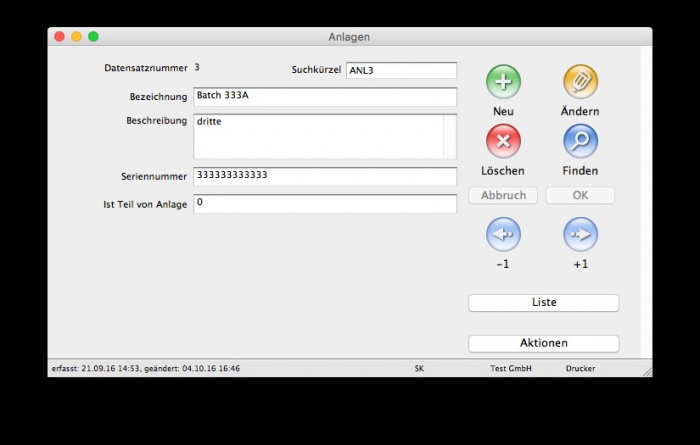Viewport: 700px width, 445px height.
Task: Focus the Suchkürzel field containing ANL3
Action: (x=401, y=70)
